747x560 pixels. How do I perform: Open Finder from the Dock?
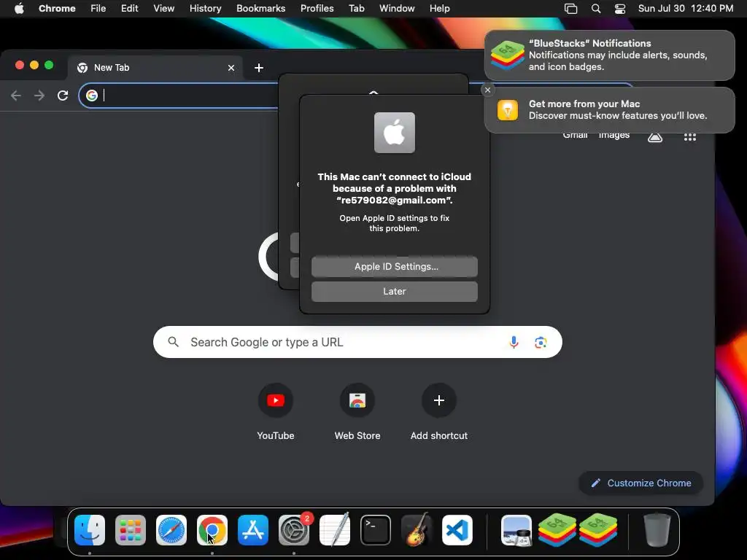[x=90, y=530]
